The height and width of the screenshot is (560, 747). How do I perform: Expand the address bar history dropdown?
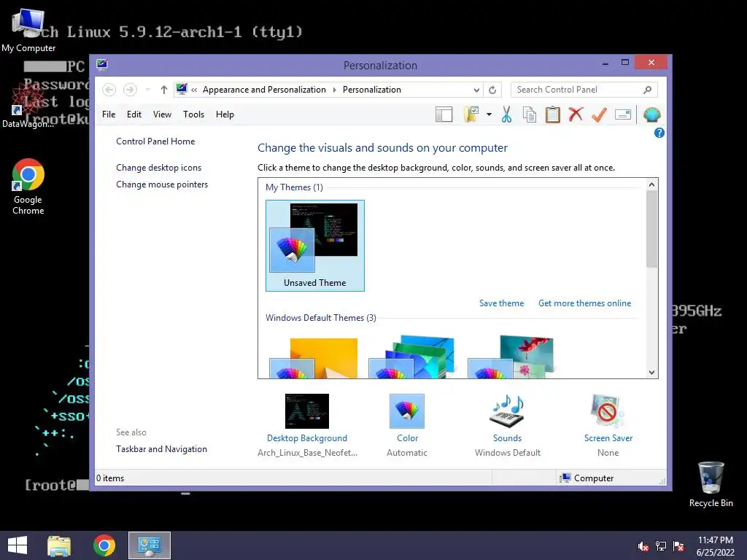pyautogui.click(x=476, y=90)
